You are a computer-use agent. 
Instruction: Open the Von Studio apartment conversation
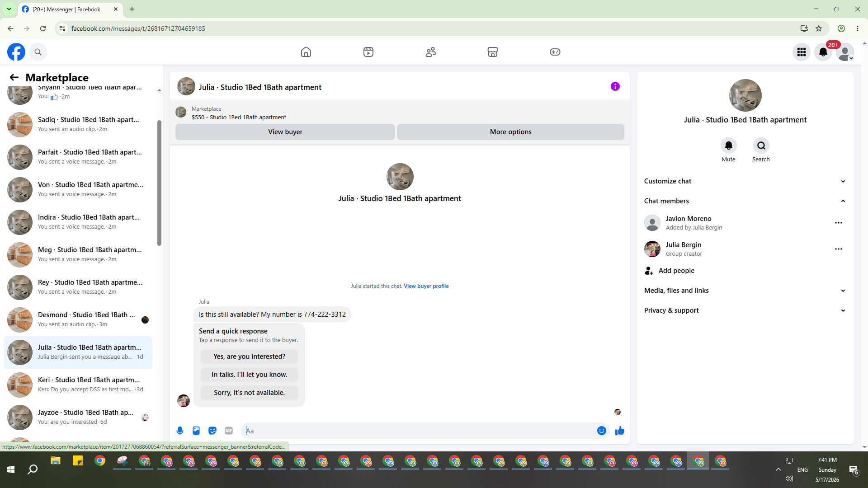click(x=78, y=189)
